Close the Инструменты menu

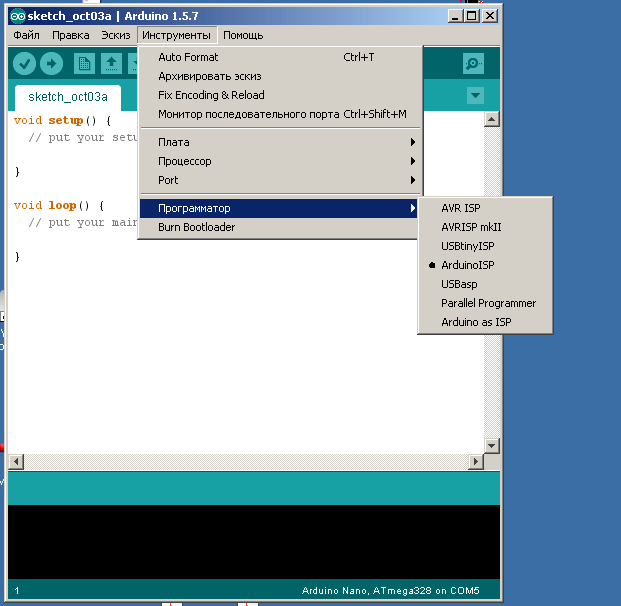[x=177, y=35]
